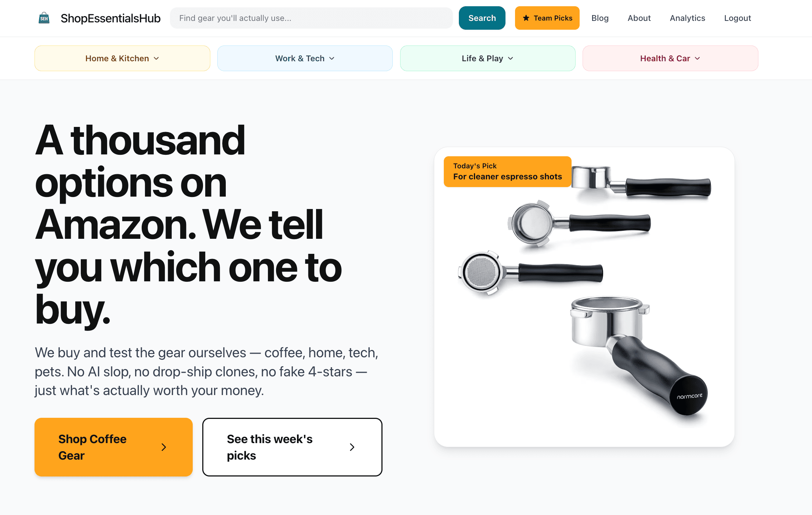The width and height of the screenshot is (812, 515).
Task: Open the Home & Kitchen dropdown
Action: tap(122, 58)
